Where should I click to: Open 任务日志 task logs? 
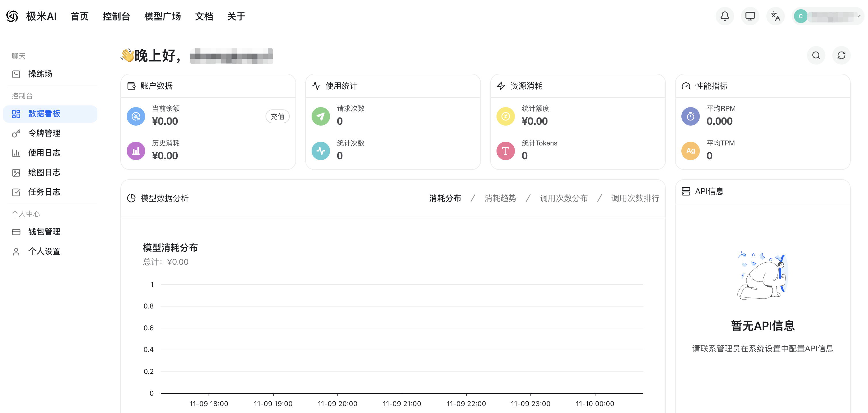pyautogui.click(x=44, y=192)
